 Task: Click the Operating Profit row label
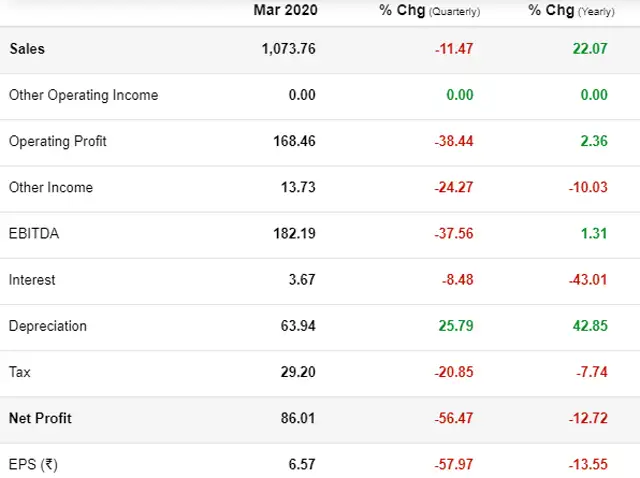pos(57,141)
